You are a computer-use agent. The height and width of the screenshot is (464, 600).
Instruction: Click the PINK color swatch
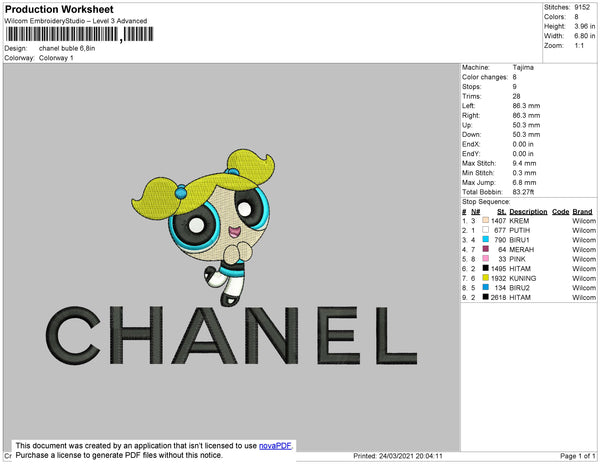coord(486,259)
